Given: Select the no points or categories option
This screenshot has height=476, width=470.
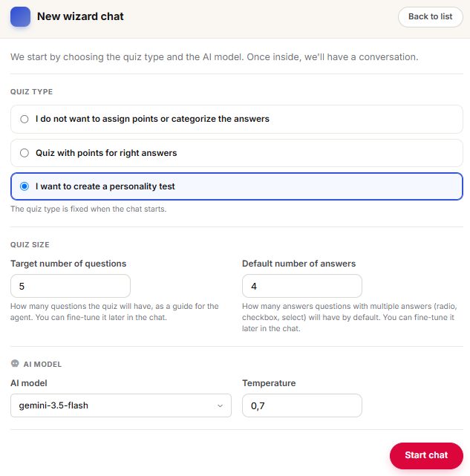Looking at the screenshot, I should [x=237, y=119].
